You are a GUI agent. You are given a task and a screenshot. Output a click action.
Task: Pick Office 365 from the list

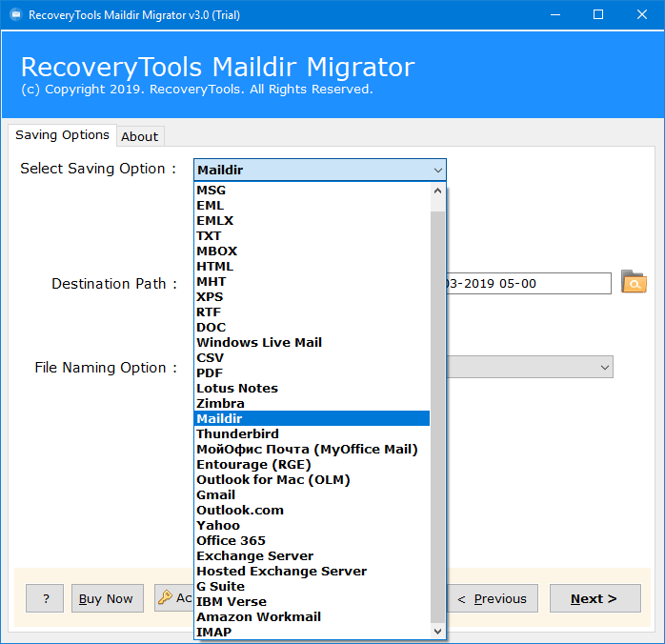tap(312, 541)
